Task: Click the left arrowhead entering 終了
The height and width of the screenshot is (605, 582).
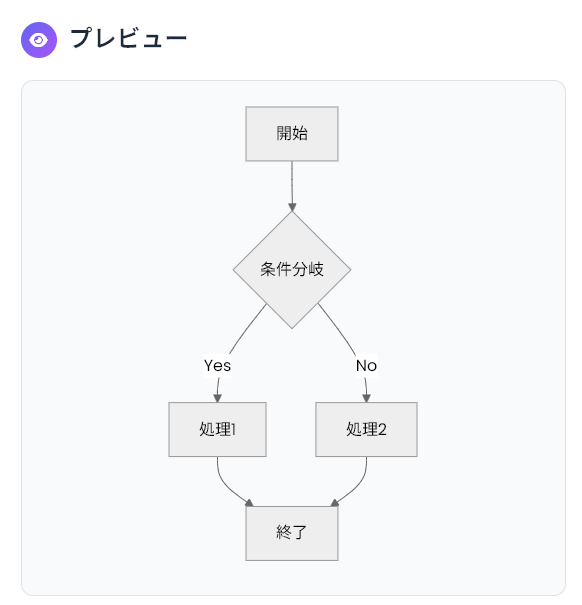Action: (x=249, y=502)
